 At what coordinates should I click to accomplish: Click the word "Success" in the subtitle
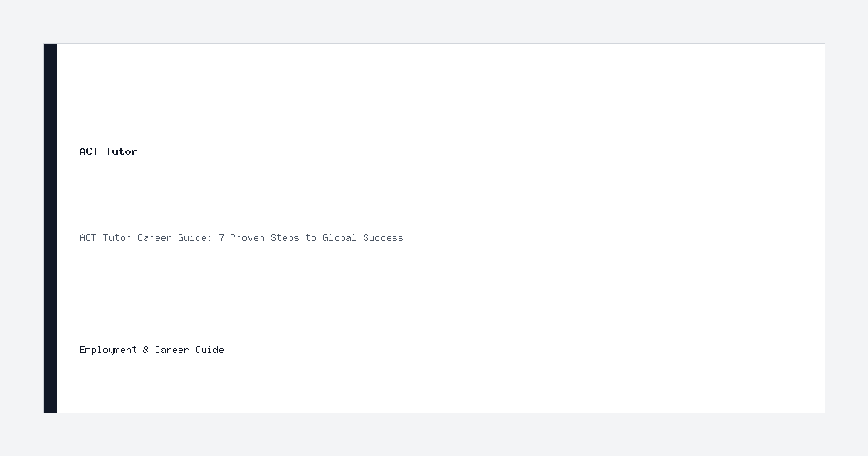(x=383, y=237)
